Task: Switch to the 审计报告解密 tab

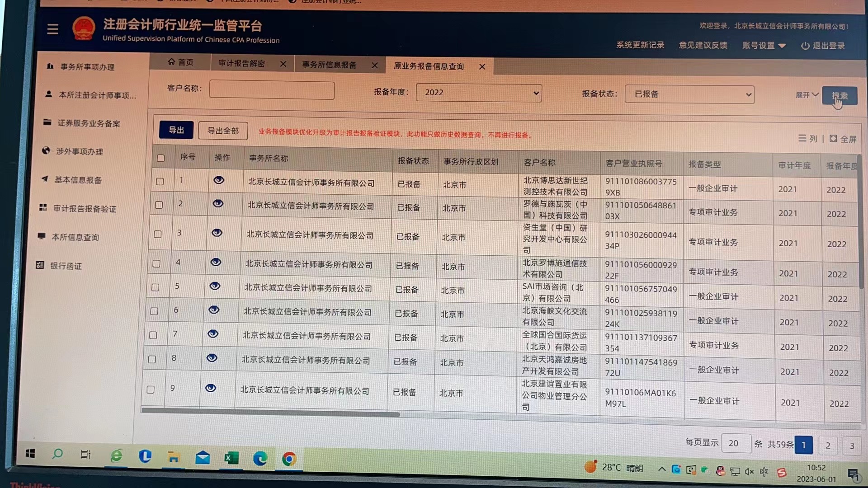Action: pyautogui.click(x=242, y=63)
